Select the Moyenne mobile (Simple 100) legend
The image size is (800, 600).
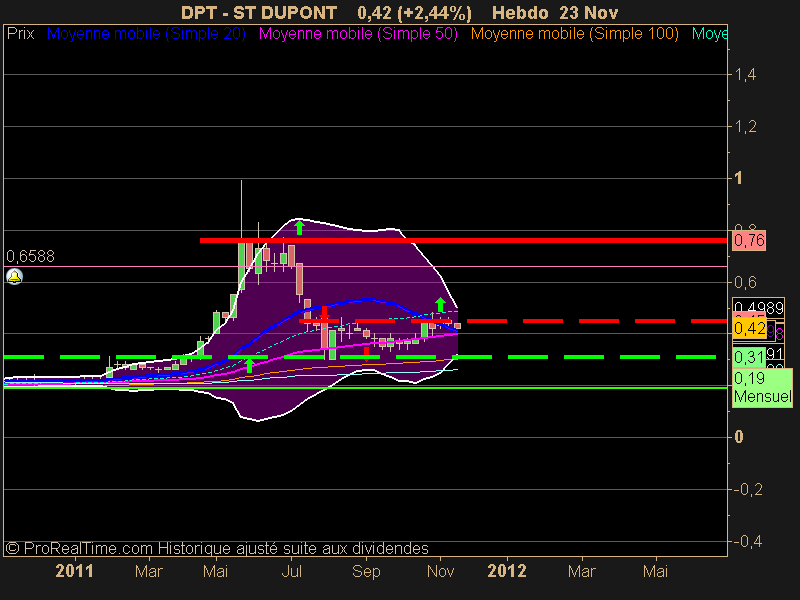[x=574, y=34]
